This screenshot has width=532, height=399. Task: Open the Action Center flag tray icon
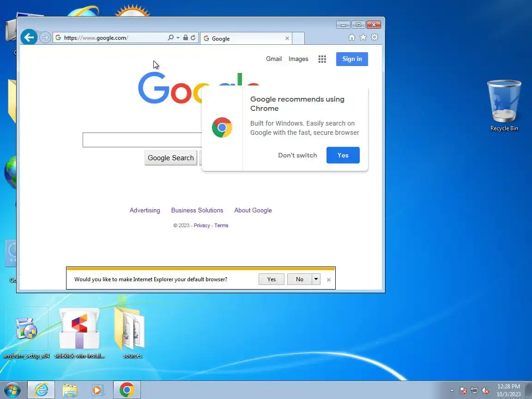pos(463,391)
